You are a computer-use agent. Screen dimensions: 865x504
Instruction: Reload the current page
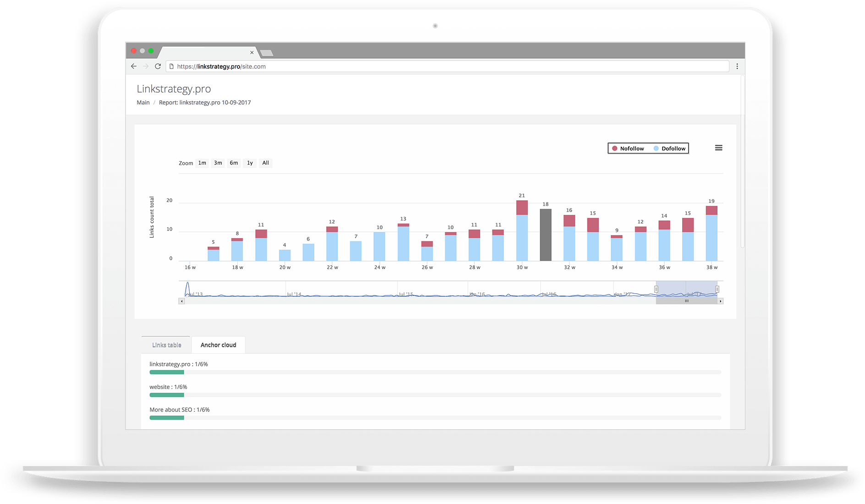158,66
